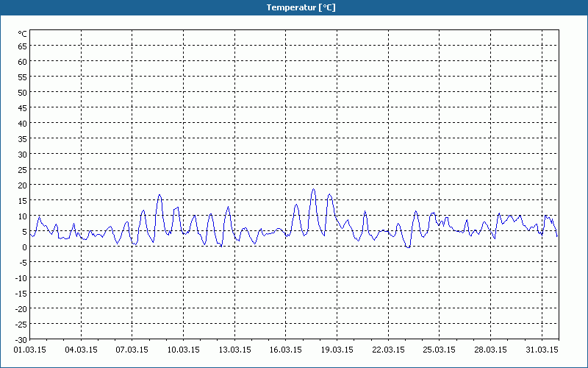Select the 55 value on the temperature axis

23,77
